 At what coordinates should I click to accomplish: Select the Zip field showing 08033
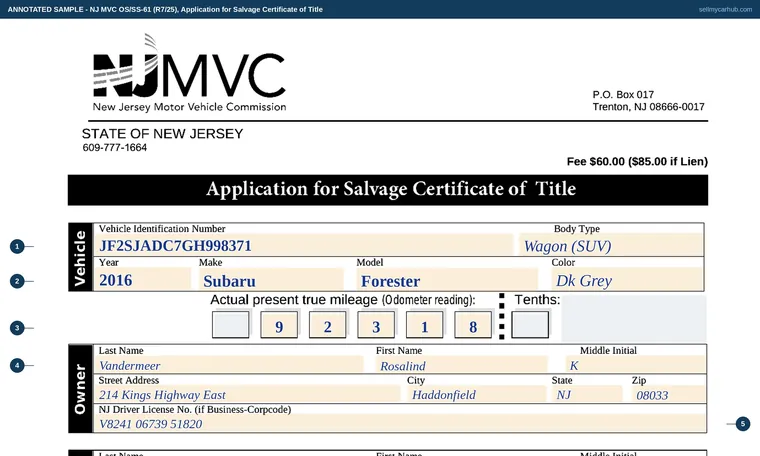pos(668,394)
